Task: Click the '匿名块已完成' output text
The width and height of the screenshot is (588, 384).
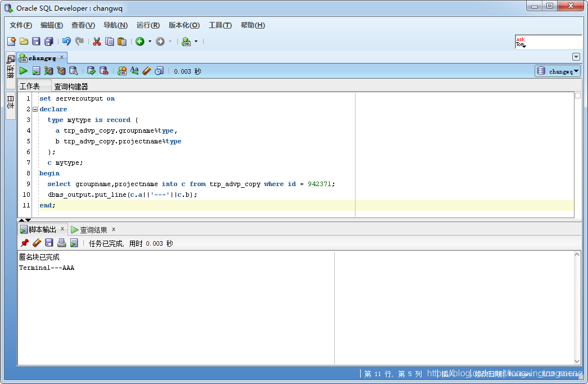Action: pyautogui.click(x=39, y=257)
